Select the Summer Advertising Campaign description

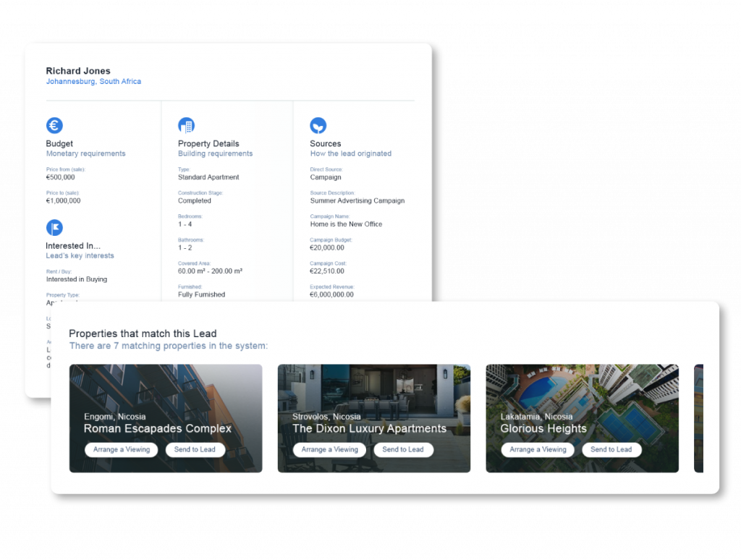357,201
